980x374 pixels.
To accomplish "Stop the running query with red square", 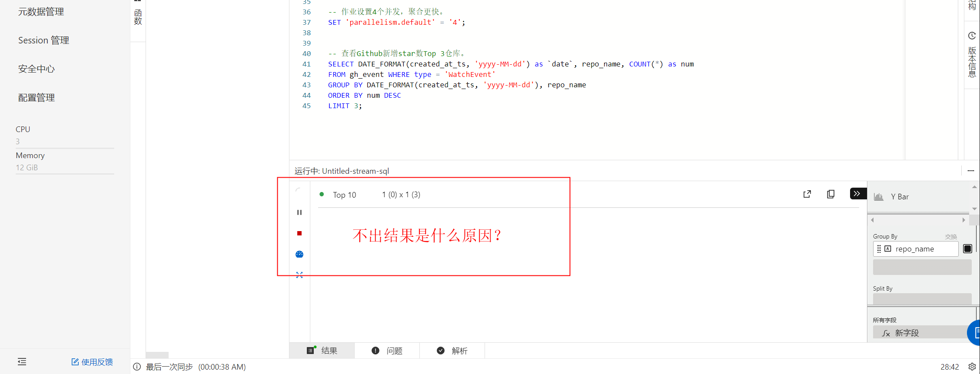I will [299, 233].
